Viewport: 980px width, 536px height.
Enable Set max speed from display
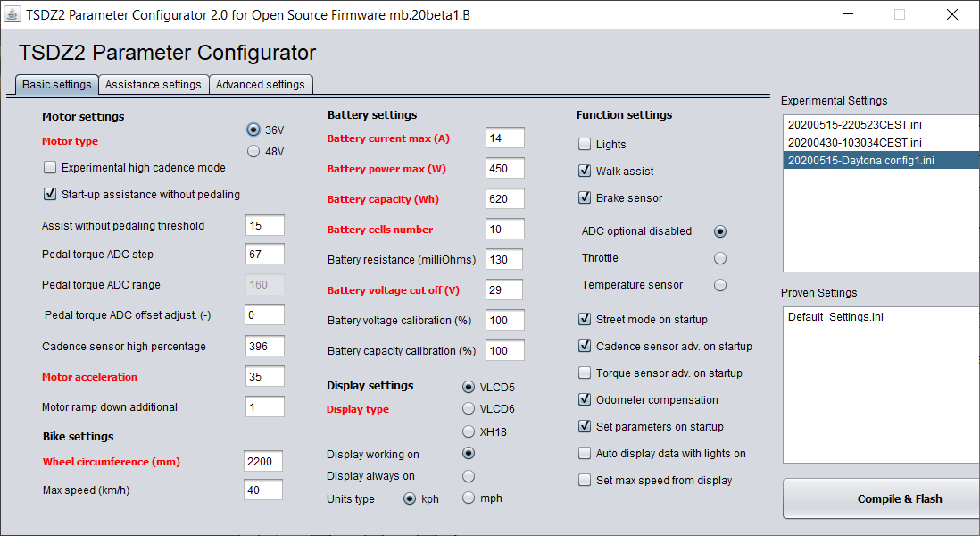click(x=585, y=481)
